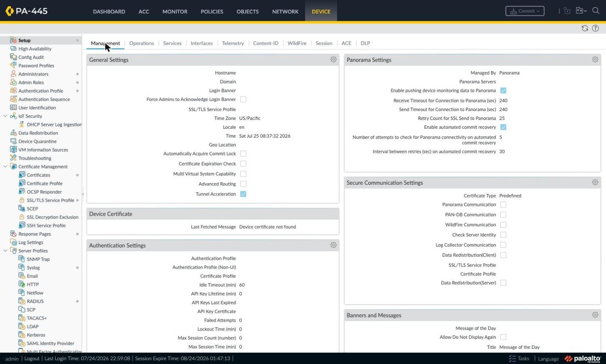606x364 pixels.
Task: Open the help question mark icon
Action: click(595, 28)
